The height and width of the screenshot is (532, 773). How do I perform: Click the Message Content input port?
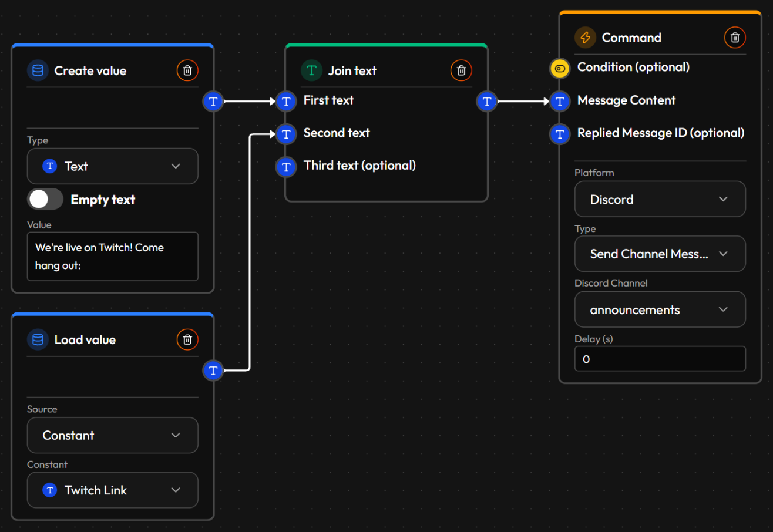pos(560,102)
